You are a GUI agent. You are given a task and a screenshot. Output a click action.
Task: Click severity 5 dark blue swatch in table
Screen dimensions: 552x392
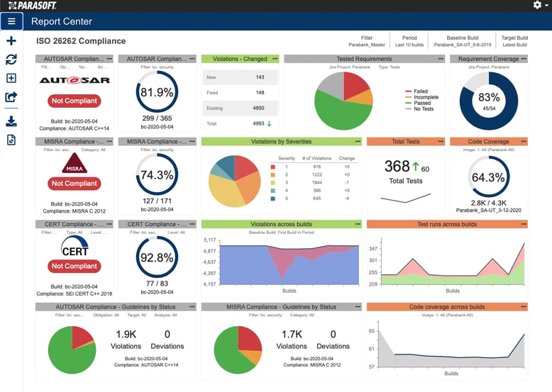273,198
